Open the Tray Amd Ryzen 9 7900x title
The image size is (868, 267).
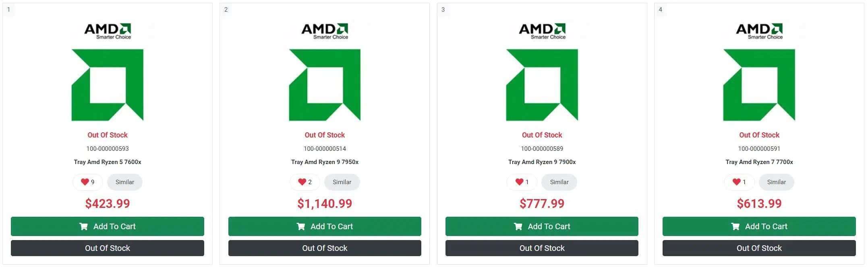(542, 162)
